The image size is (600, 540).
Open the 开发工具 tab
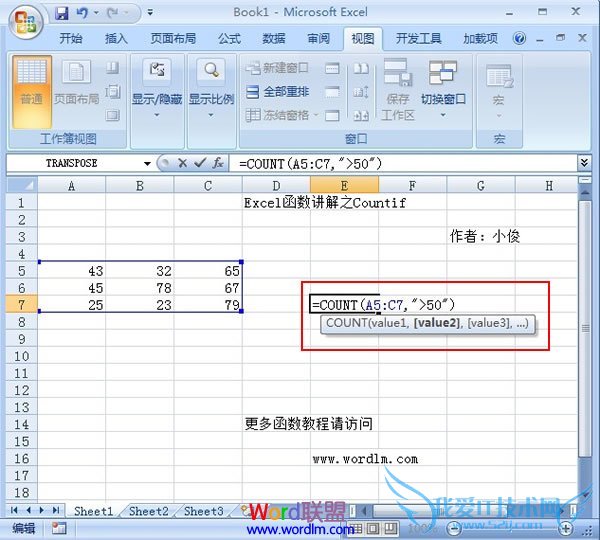(418, 38)
